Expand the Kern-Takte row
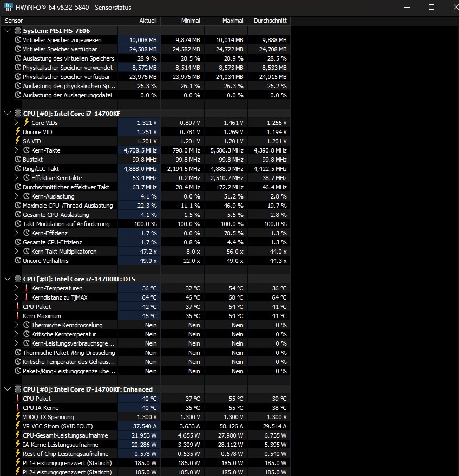Screen dimensions: 459x476 [x=16, y=150]
